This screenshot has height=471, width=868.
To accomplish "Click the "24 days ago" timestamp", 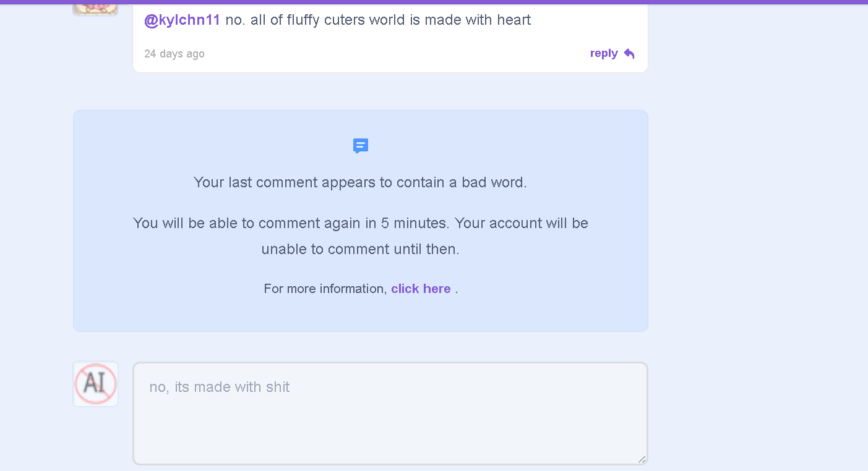I will pos(174,54).
